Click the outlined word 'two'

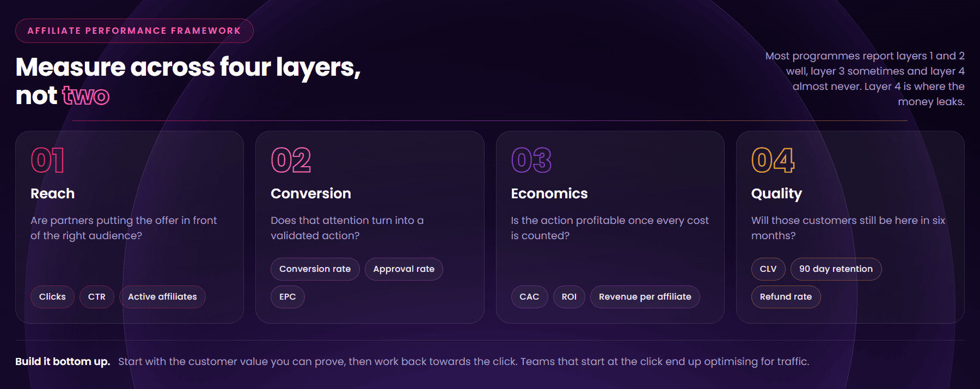pos(86,96)
